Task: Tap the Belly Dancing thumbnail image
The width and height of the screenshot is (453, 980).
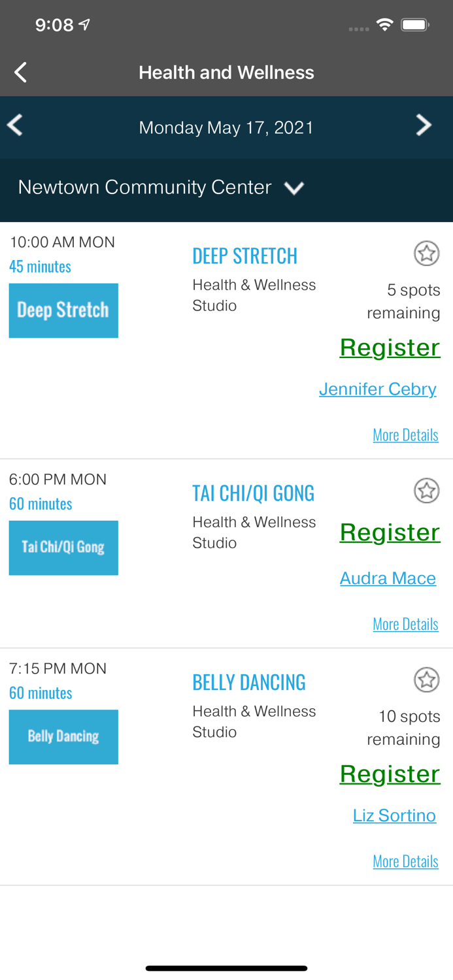Action: point(63,737)
